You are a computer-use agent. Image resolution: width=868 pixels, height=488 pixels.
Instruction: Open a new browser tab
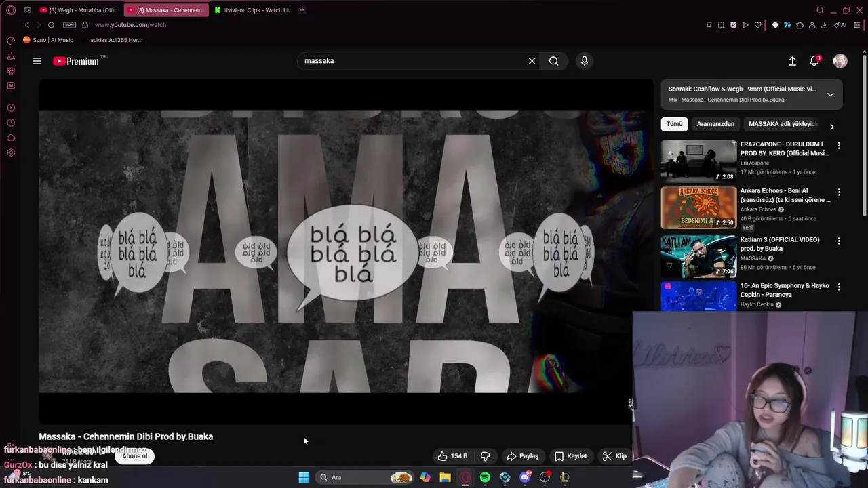302,10
